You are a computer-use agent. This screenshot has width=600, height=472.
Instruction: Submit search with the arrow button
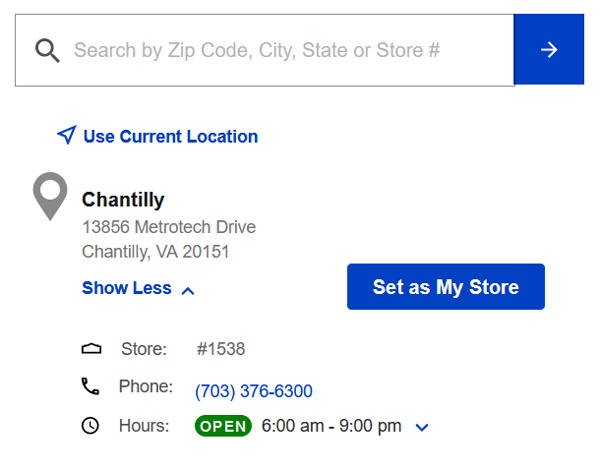pos(549,49)
